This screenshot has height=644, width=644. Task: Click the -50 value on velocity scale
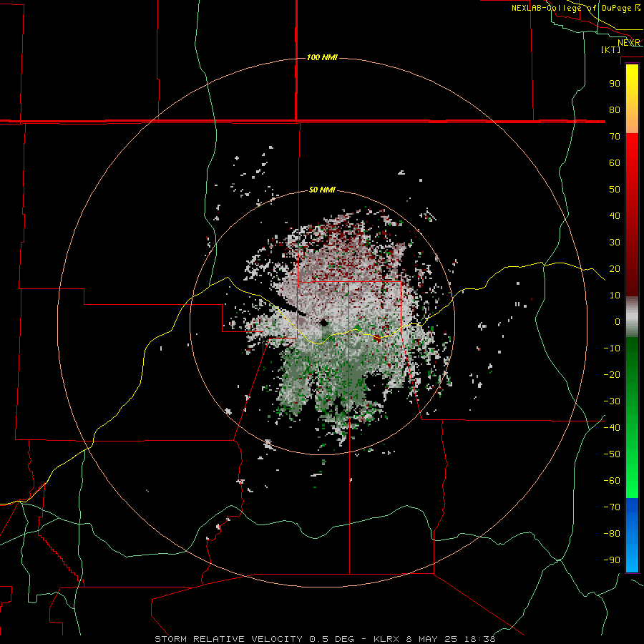click(612, 454)
